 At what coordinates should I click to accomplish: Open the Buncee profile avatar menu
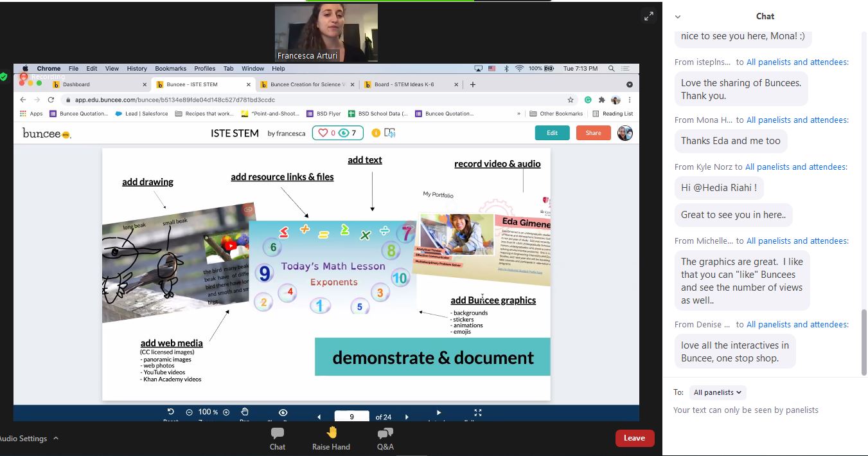coord(625,132)
